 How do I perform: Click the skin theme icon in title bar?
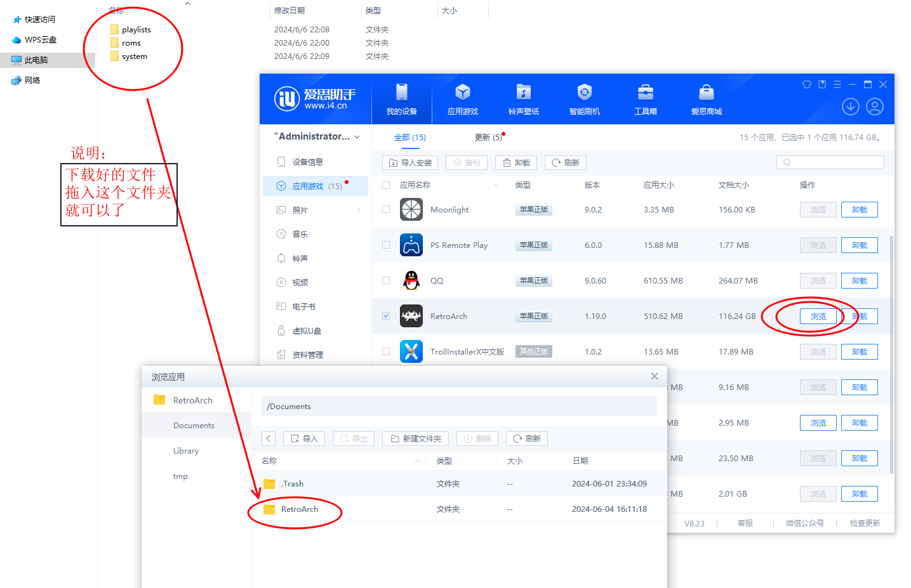click(807, 84)
